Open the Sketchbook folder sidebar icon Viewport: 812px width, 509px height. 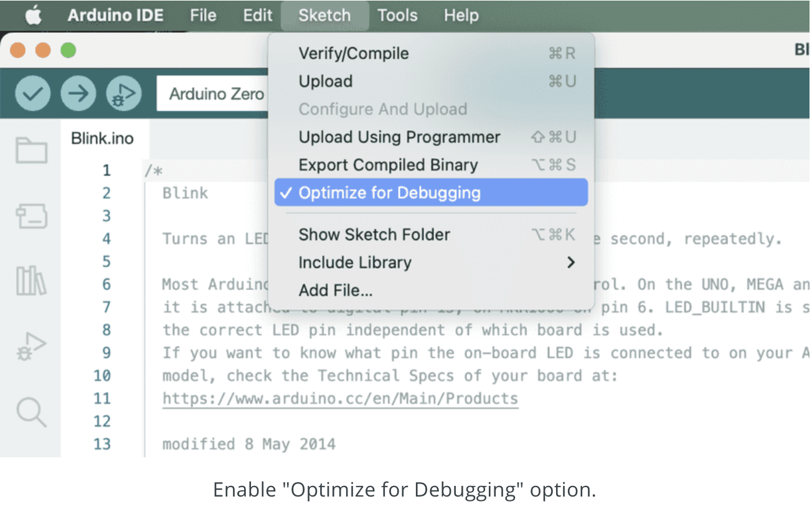tap(31, 151)
